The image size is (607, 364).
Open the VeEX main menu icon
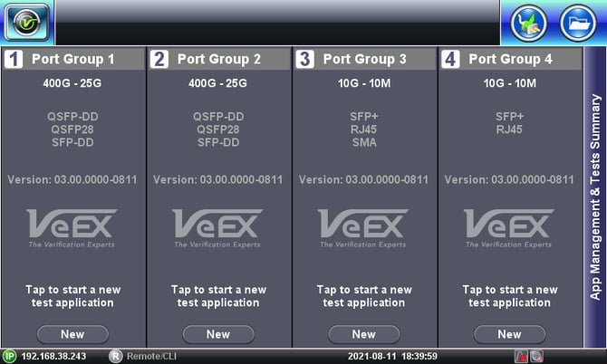coord(26,23)
